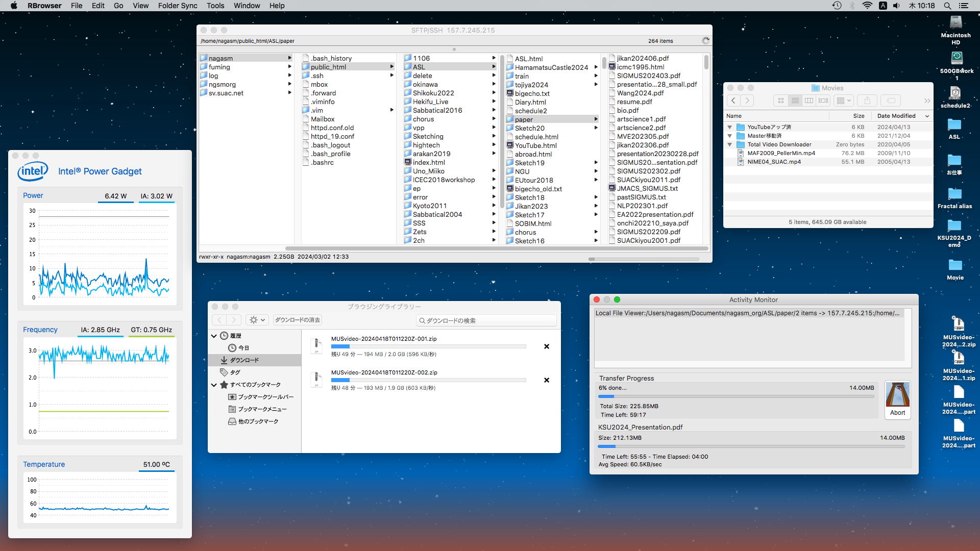Switch Movies window to icon view
This screenshot has height=551, width=980.
tap(780, 101)
